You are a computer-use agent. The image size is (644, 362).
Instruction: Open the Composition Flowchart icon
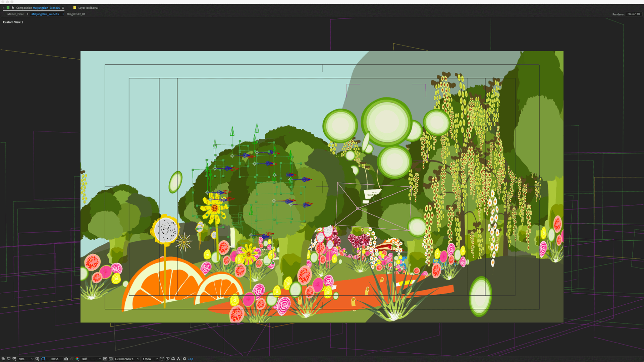(178, 359)
